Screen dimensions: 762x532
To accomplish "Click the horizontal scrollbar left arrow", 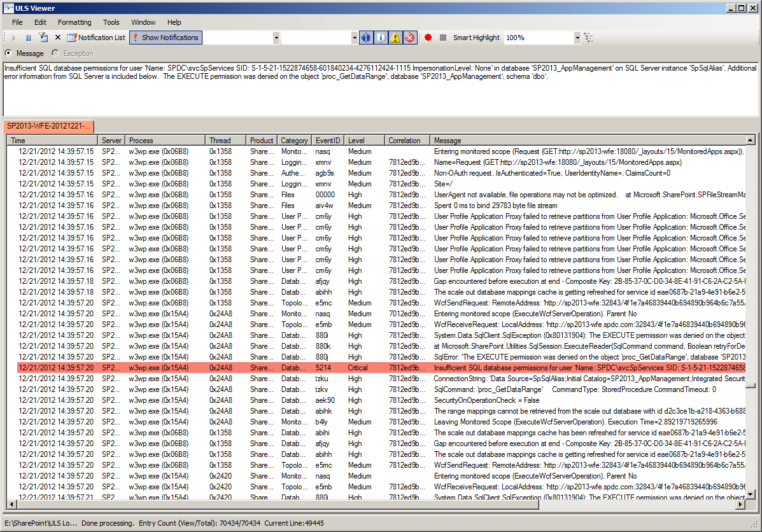I will click(x=11, y=505).
